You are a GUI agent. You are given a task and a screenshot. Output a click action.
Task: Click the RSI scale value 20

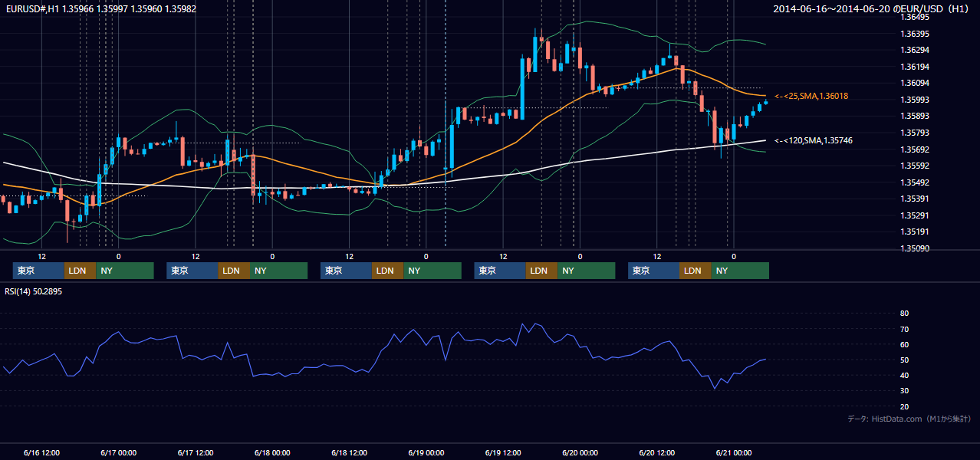click(x=904, y=406)
